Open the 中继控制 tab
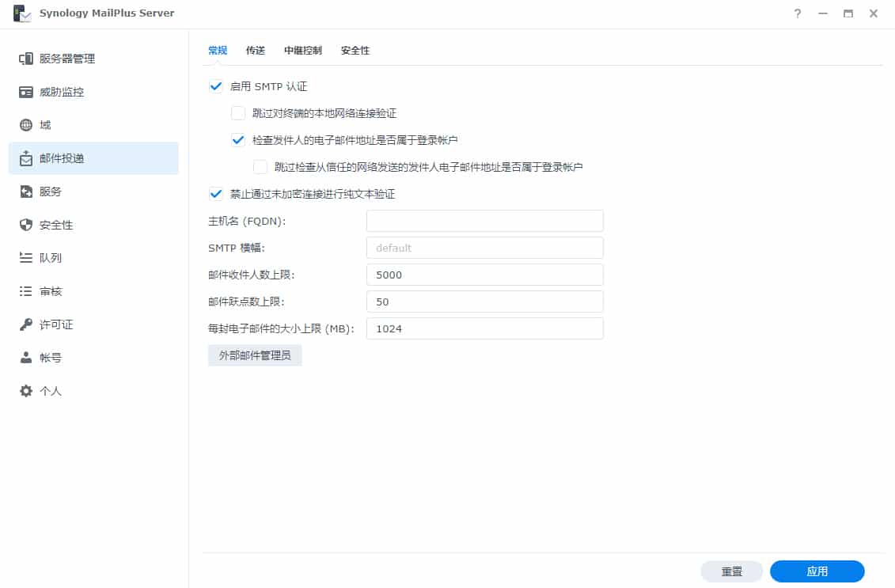This screenshot has width=895, height=588. (301, 50)
